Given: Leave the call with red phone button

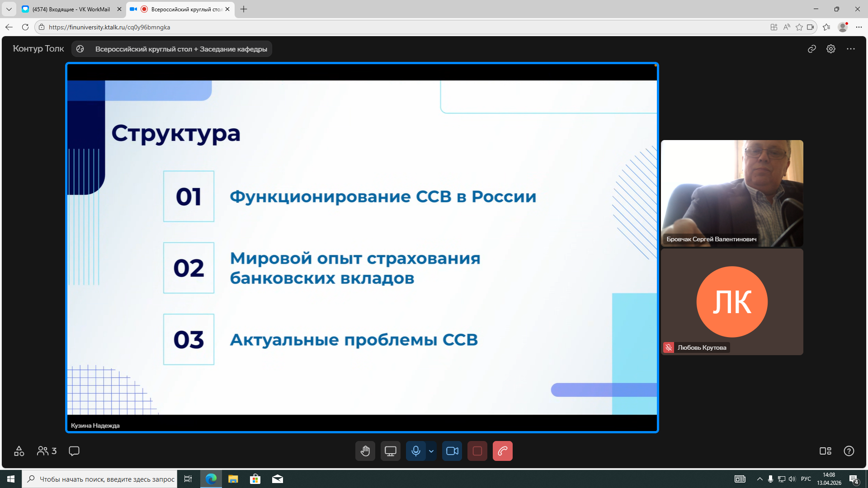Looking at the screenshot, I should coord(502,451).
